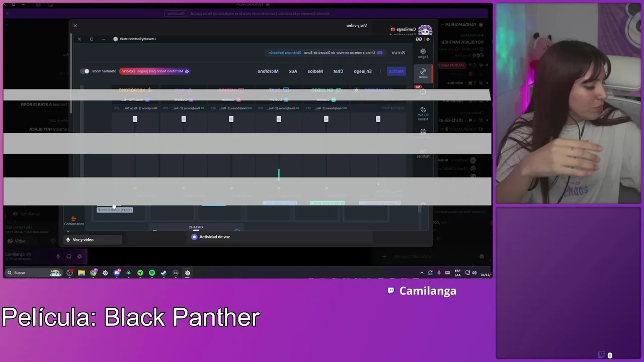Switch to the Aux tab
The image size is (644, 362).
click(293, 71)
